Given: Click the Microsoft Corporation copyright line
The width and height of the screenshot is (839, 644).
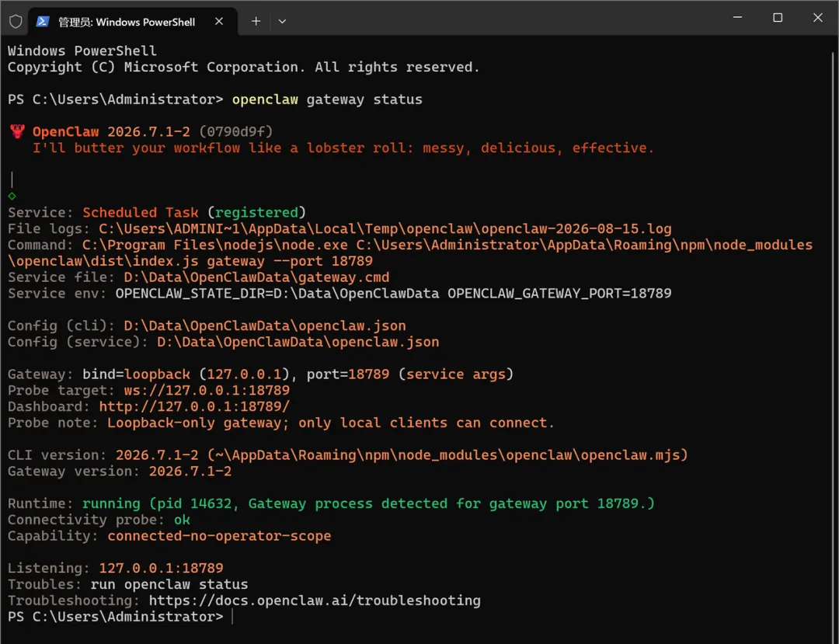Looking at the screenshot, I should tap(244, 68).
